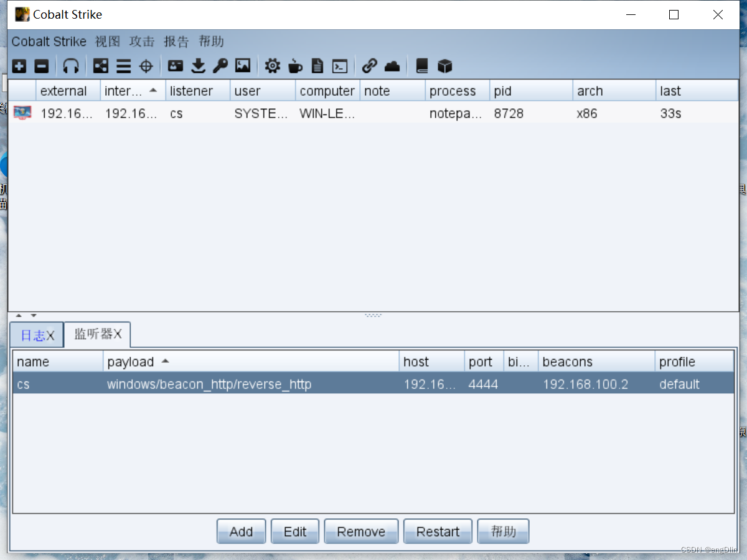Click the Remove listener button
This screenshot has height=560, width=747.
[361, 531]
